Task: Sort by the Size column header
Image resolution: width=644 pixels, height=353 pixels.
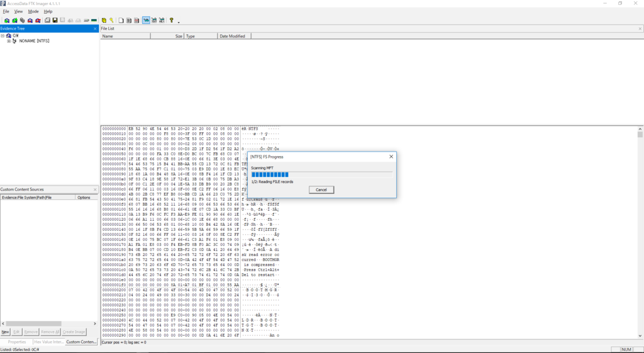Action: 167,36
